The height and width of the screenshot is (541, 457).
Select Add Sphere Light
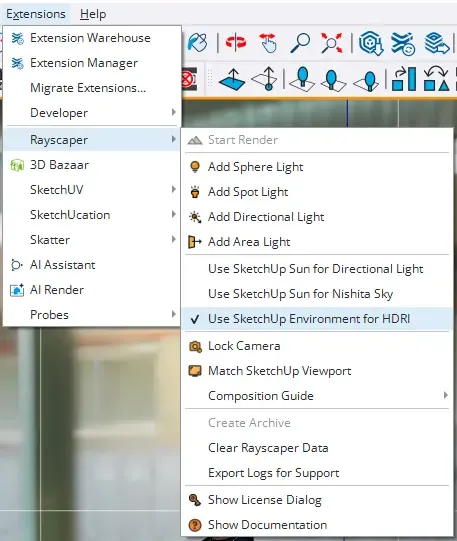[317, 167]
